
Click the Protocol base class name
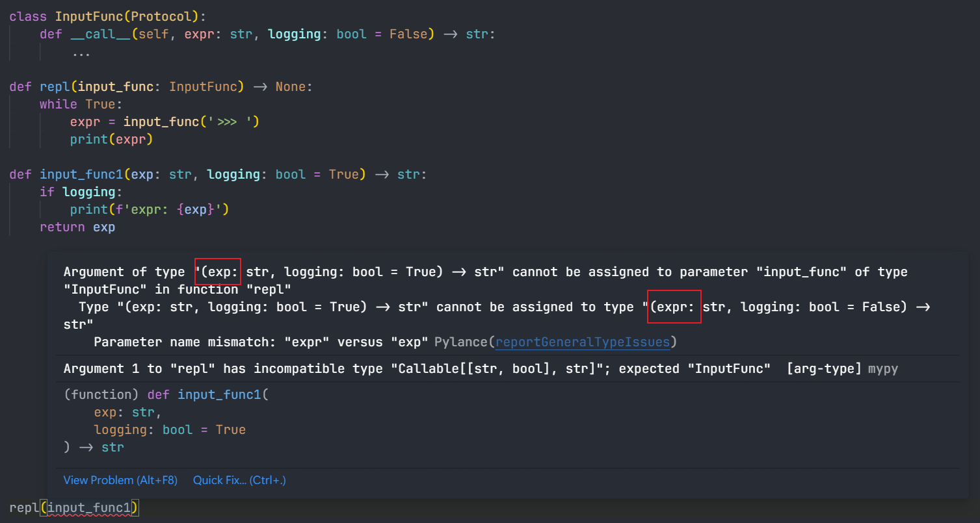[169, 16]
